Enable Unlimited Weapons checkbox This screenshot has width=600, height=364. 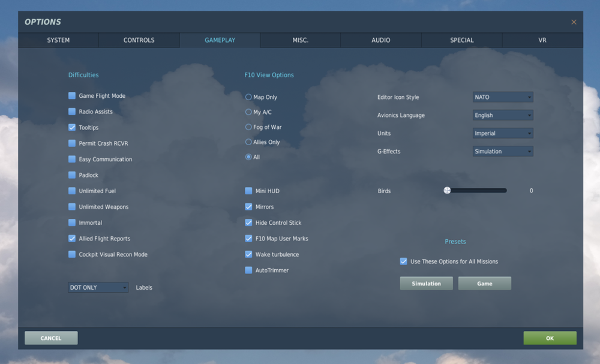pyautogui.click(x=72, y=206)
